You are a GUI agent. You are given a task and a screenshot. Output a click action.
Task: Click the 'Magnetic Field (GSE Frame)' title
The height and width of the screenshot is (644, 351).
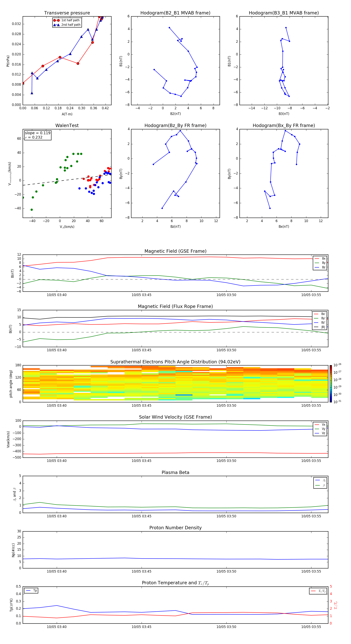(175, 251)
